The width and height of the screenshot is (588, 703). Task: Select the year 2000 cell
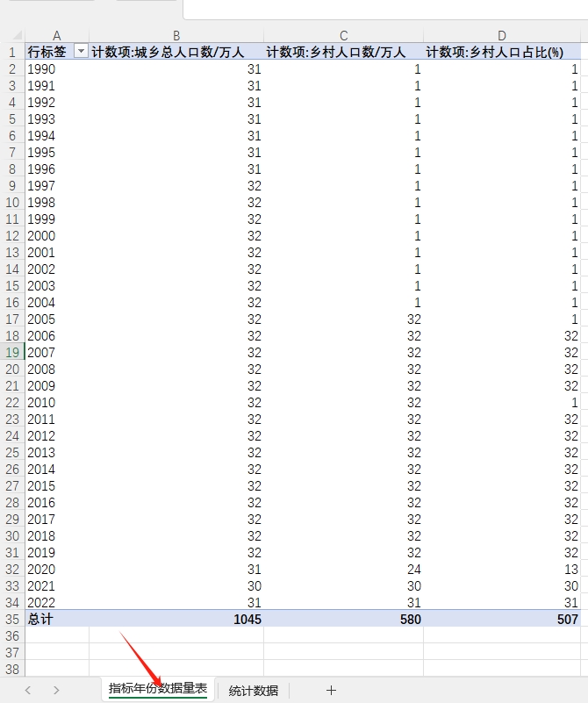click(x=57, y=236)
